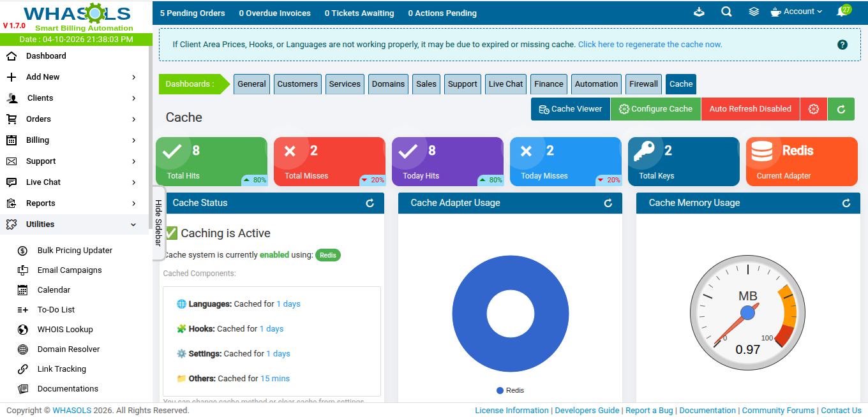The height and width of the screenshot is (417, 868).
Task: Open the Cache Viewer button
Action: [x=570, y=109]
